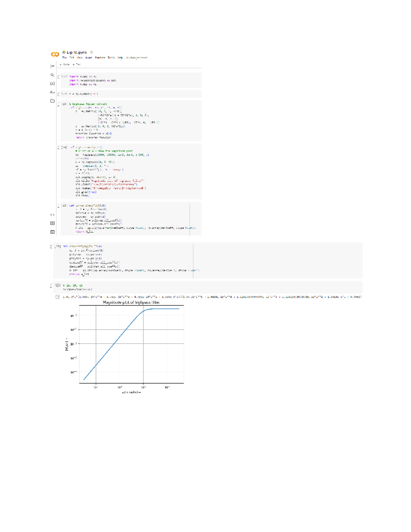Click the All changes saved status link
Image resolution: width=411 pixels, height=532 pixels.
click(136, 58)
